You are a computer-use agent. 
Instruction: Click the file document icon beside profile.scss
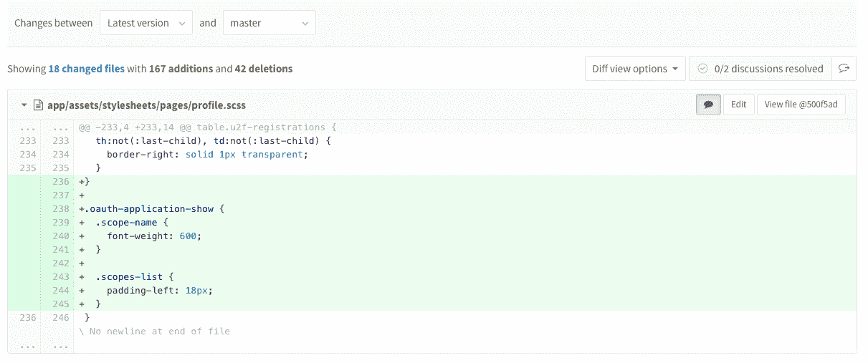pyautogui.click(x=38, y=105)
